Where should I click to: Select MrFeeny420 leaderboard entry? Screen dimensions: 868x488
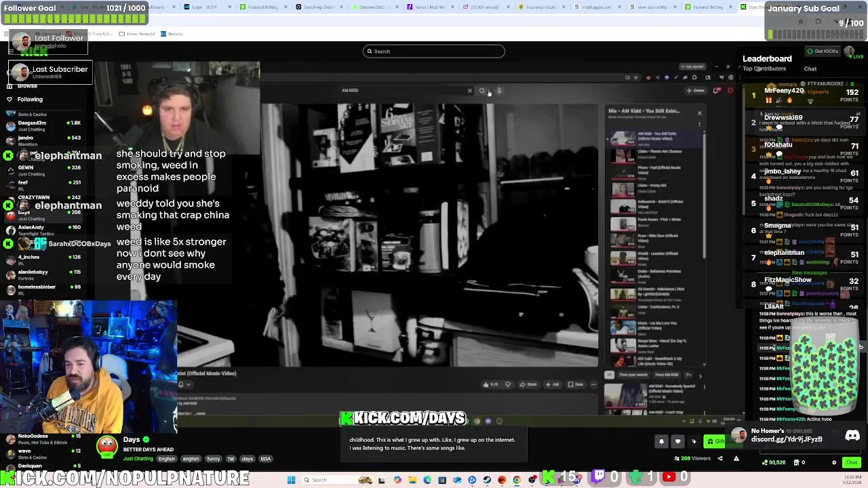(x=804, y=95)
